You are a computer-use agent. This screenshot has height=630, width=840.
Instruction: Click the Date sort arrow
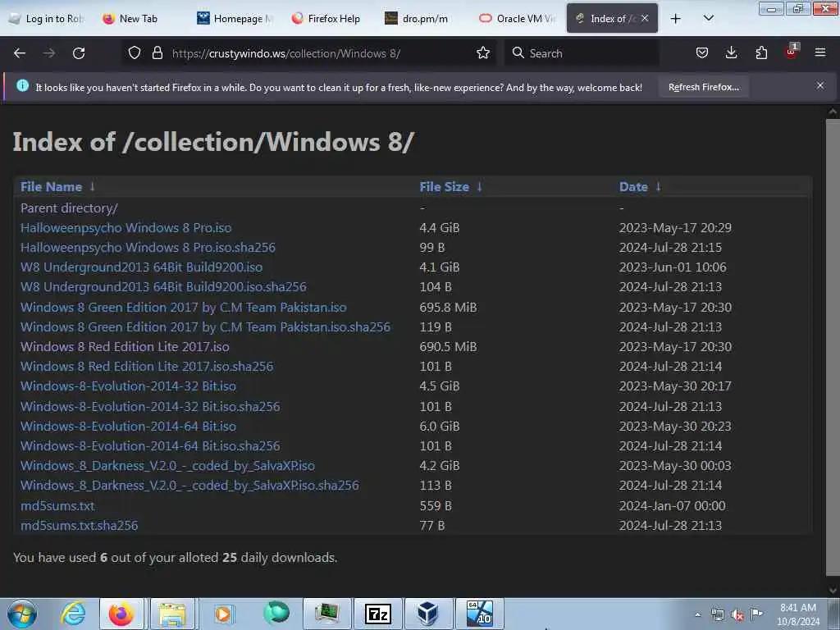[x=659, y=186]
